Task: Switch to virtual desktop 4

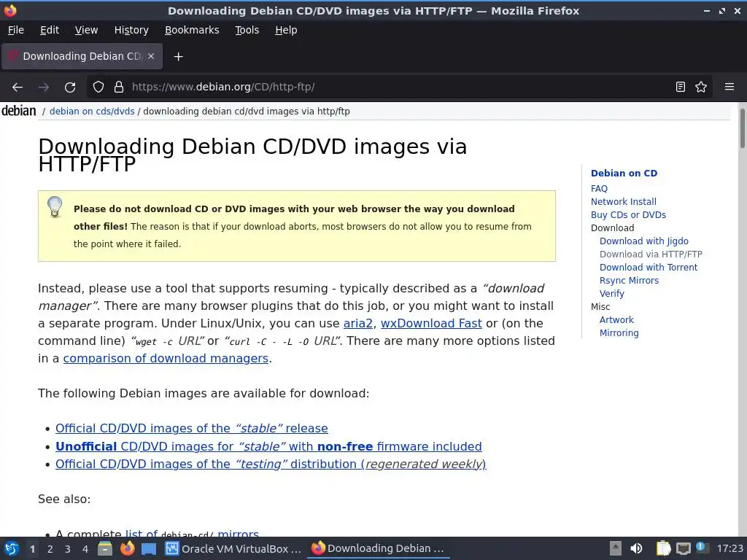Action: click(85, 549)
